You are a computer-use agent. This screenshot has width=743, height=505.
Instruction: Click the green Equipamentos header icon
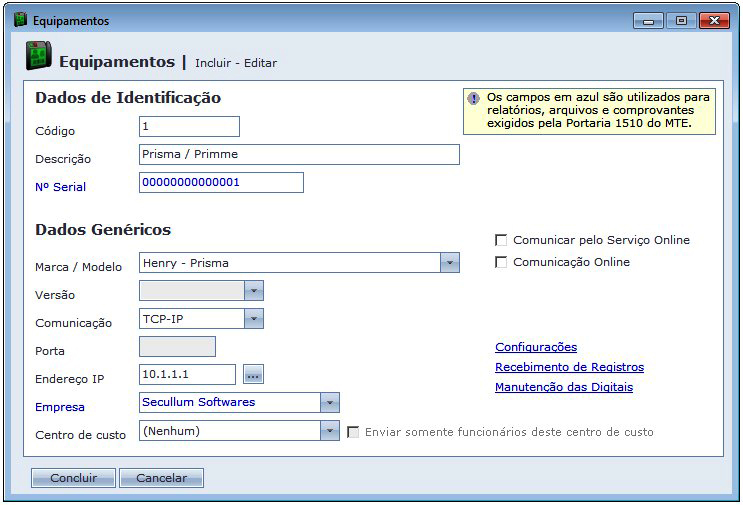[x=38, y=59]
